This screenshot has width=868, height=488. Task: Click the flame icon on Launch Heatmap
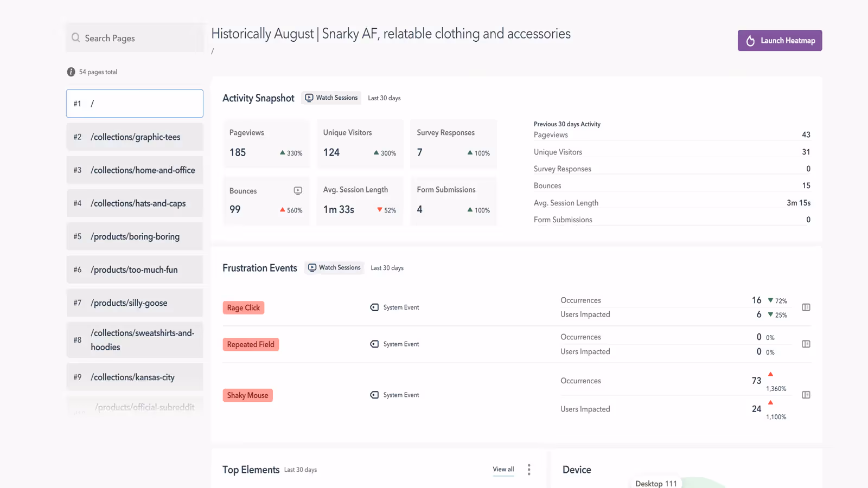click(x=750, y=41)
